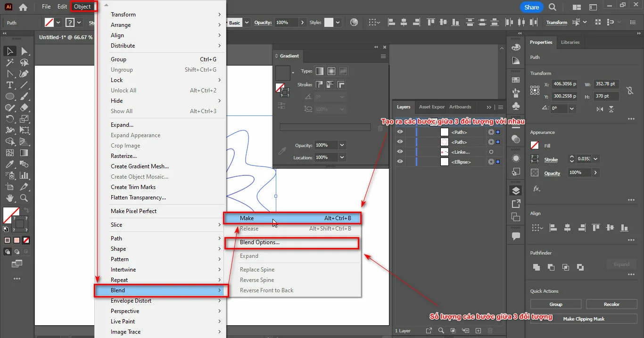The image size is (644, 338).
Task: Expand the rotation angle dropdown in Transform
Action: click(572, 108)
